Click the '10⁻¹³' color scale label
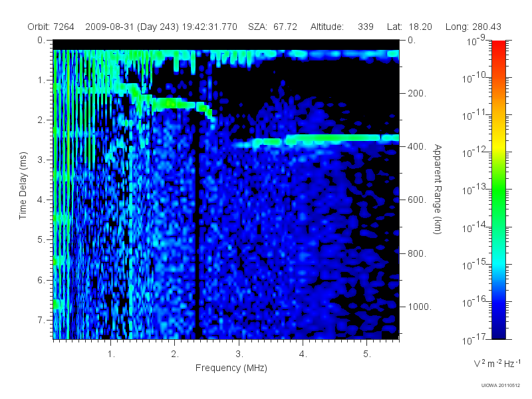 point(474,190)
